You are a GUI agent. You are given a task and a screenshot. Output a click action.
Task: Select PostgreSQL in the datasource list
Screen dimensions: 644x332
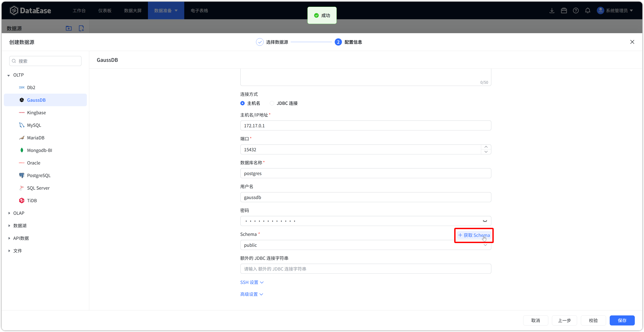pos(45,175)
